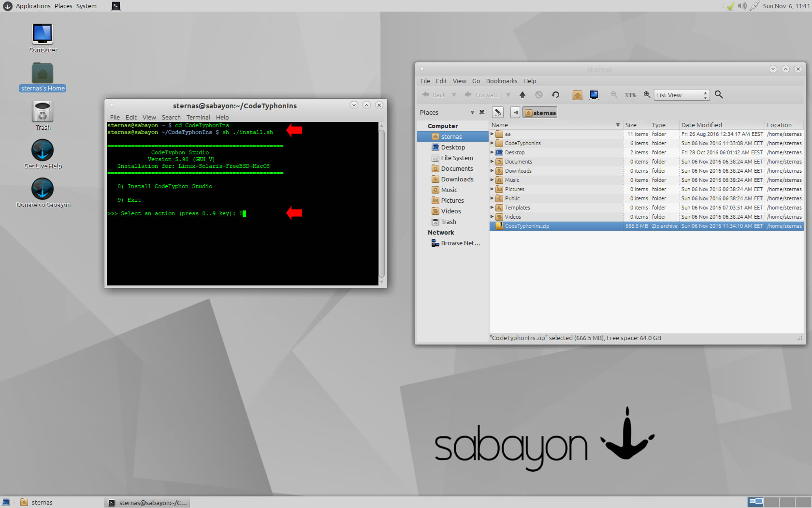The width and height of the screenshot is (812, 508).
Task: Open the Donate to Sabayon desktop icon
Action: coord(43,193)
